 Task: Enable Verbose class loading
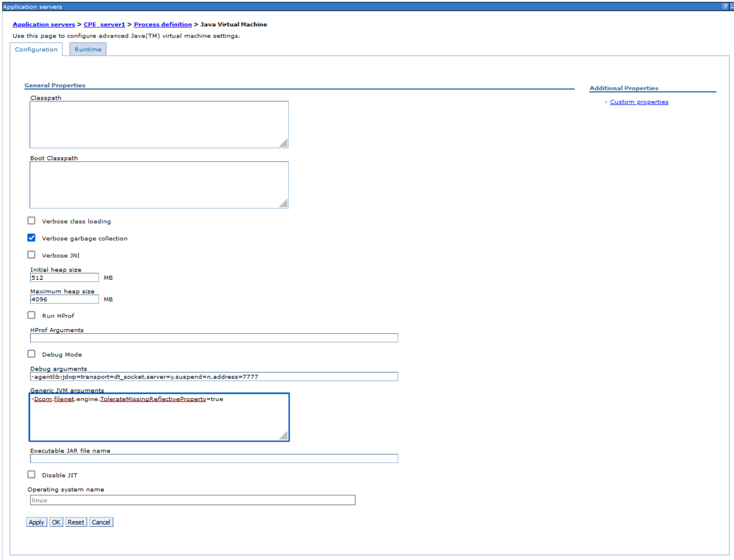pyautogui.click(x=32, y=220)
